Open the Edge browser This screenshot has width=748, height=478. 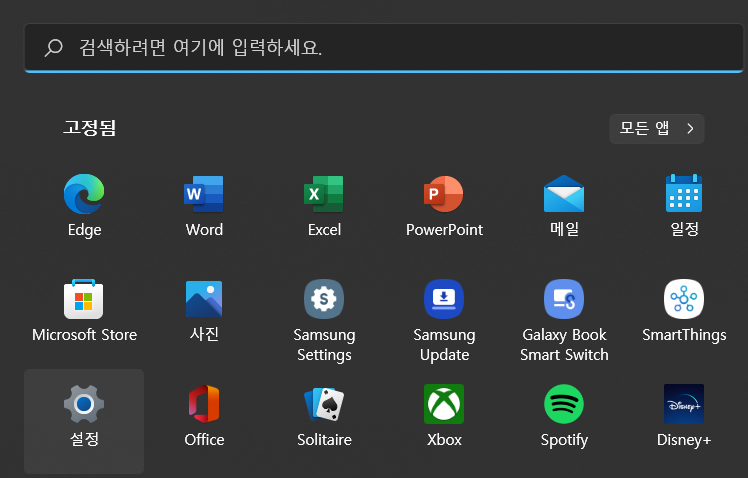click(84, 206)
